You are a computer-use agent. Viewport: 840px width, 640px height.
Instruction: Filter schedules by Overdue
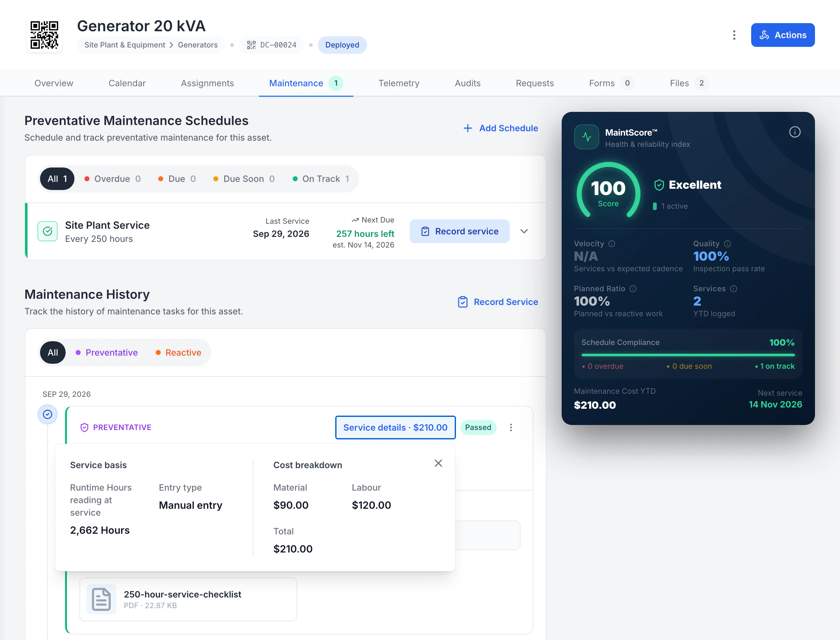click(x=113, y=179)
